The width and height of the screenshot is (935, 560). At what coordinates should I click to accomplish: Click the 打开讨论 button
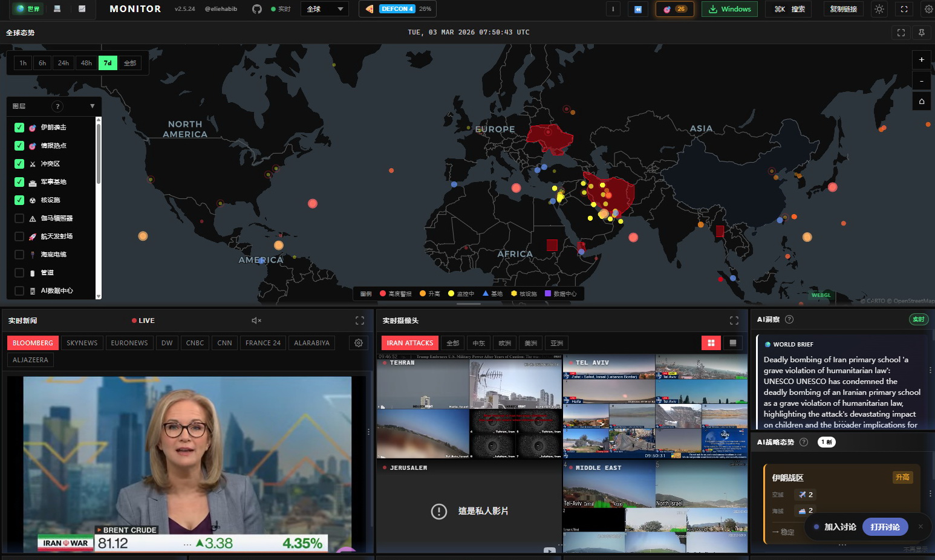coord(885,527)
